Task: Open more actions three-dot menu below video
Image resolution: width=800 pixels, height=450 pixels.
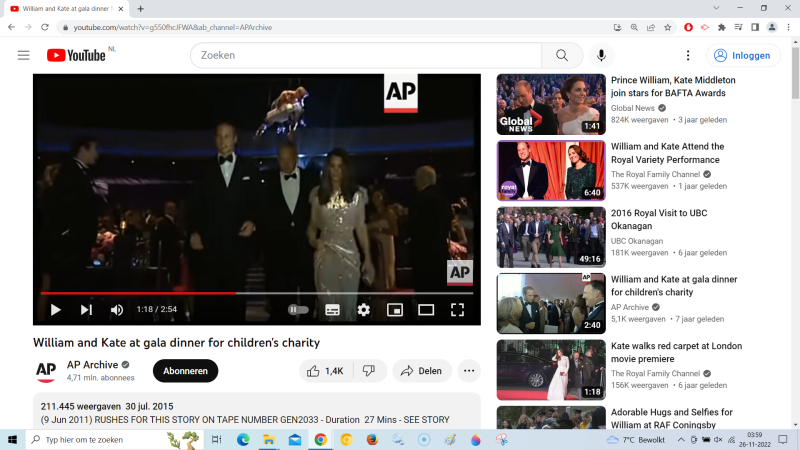Action: coord(469,371)
